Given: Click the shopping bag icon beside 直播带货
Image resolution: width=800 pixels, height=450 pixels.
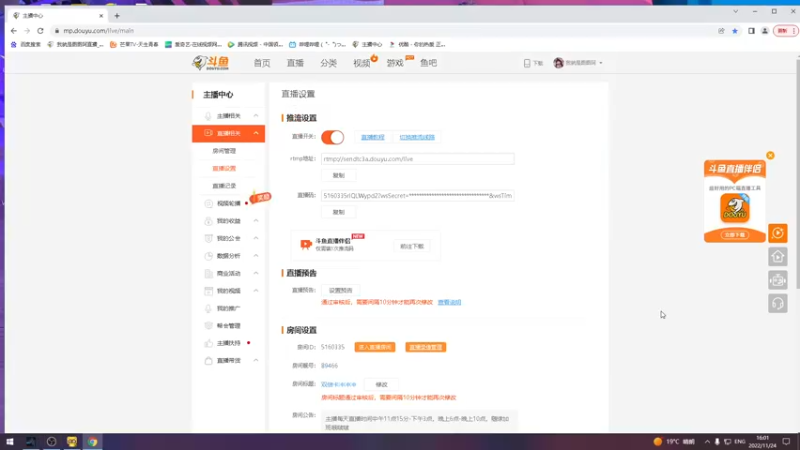Looking at the screenshot, I should pyautogui.click(x=208, y=361).
